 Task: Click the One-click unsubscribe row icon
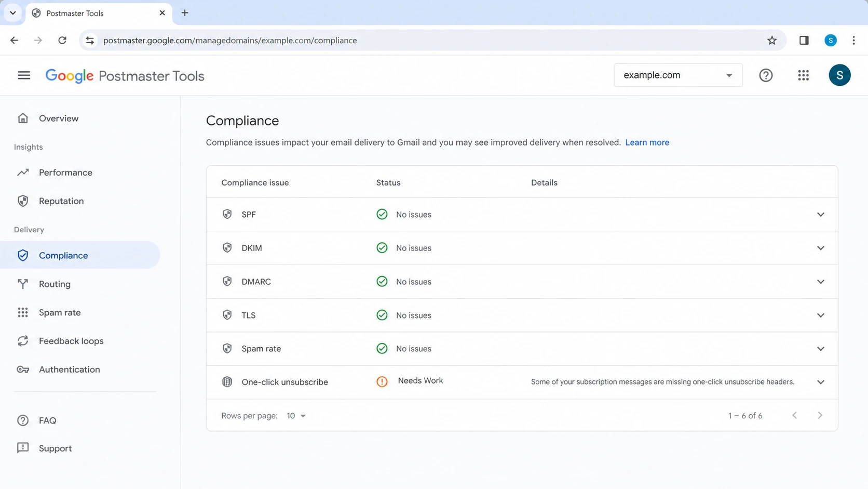tap(227, 382)
